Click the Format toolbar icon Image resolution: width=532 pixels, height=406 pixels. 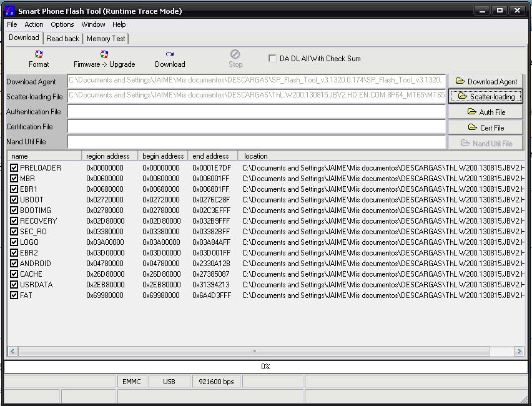coord(39,54)
